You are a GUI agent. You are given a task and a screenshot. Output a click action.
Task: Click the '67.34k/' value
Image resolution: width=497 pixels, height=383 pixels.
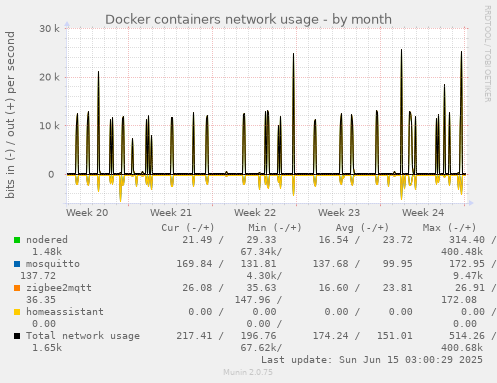coord(261,252)
